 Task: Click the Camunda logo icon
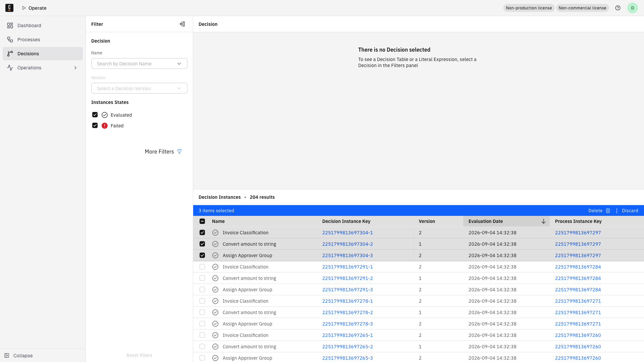(x=9, y=8)
